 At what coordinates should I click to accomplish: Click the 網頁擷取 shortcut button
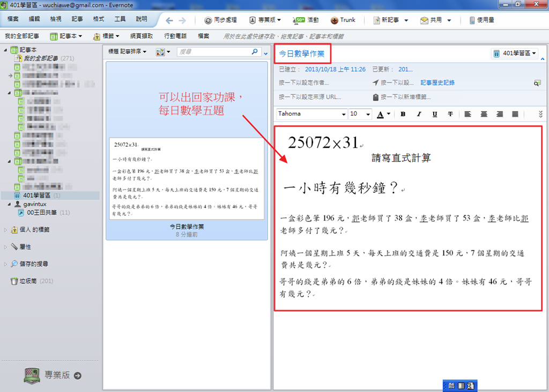[x=142, y=36]
